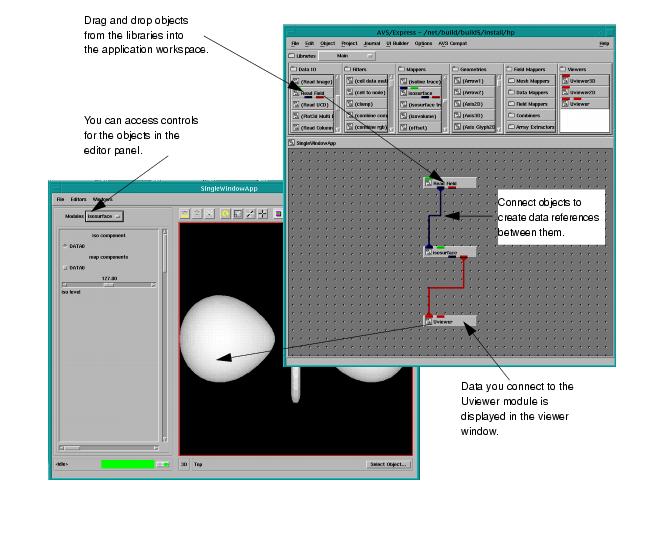The height and width of the screenshot is (552, 672).
Task: Select the Uviewer node in the workspace
Action: coord(448,322)
